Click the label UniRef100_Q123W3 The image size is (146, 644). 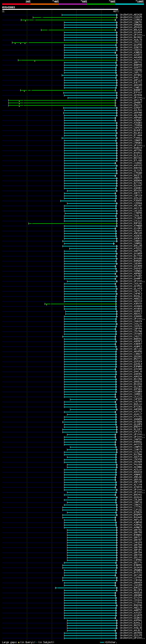(x=131, y=387)
